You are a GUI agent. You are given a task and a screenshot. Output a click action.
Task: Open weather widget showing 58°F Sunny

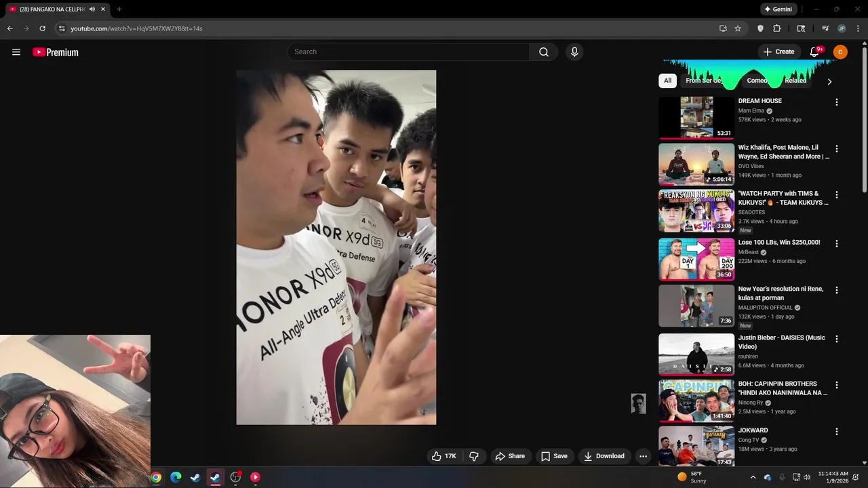coord(692,477)
